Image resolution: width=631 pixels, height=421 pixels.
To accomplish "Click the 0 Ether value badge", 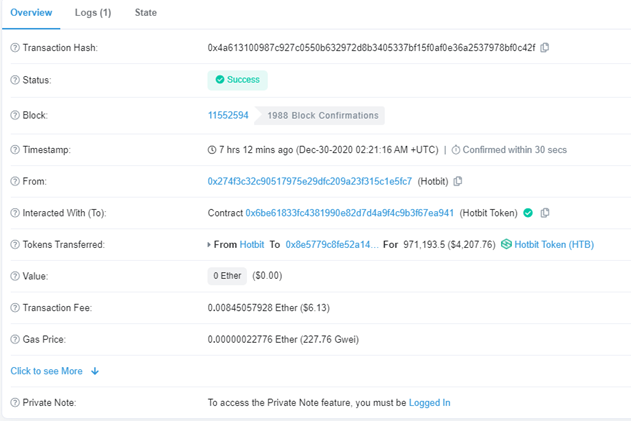I will pos(225,275).
